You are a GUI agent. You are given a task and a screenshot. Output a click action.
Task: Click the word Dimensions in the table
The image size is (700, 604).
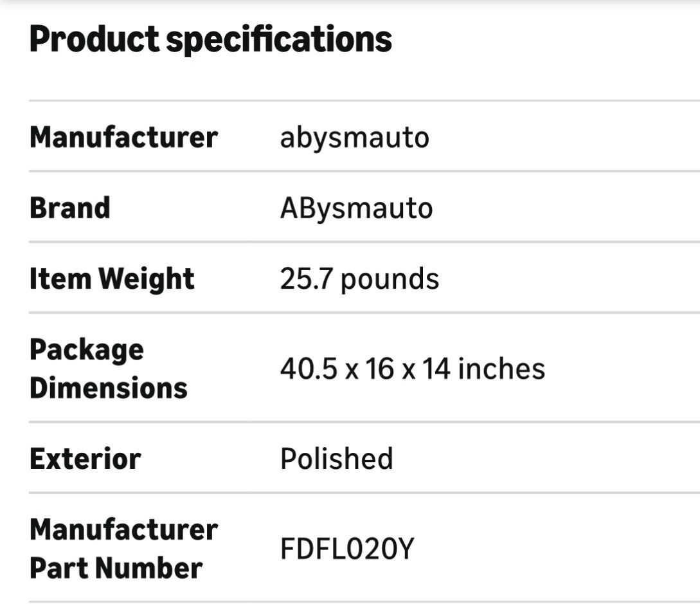[109, 388]
